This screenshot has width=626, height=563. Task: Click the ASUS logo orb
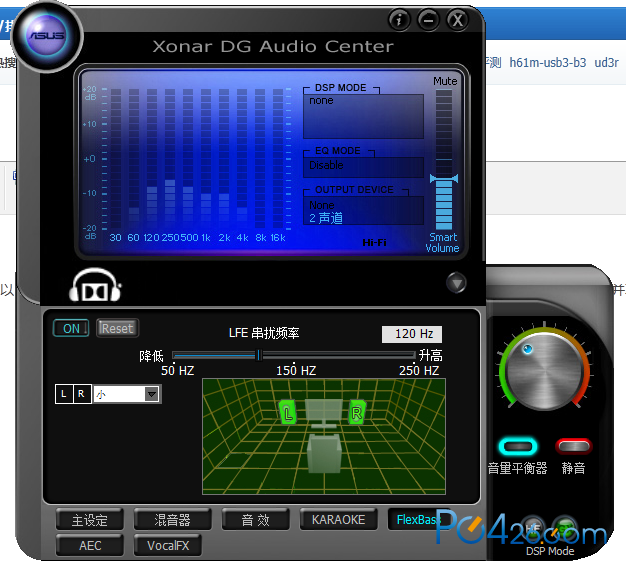[47, 36]
